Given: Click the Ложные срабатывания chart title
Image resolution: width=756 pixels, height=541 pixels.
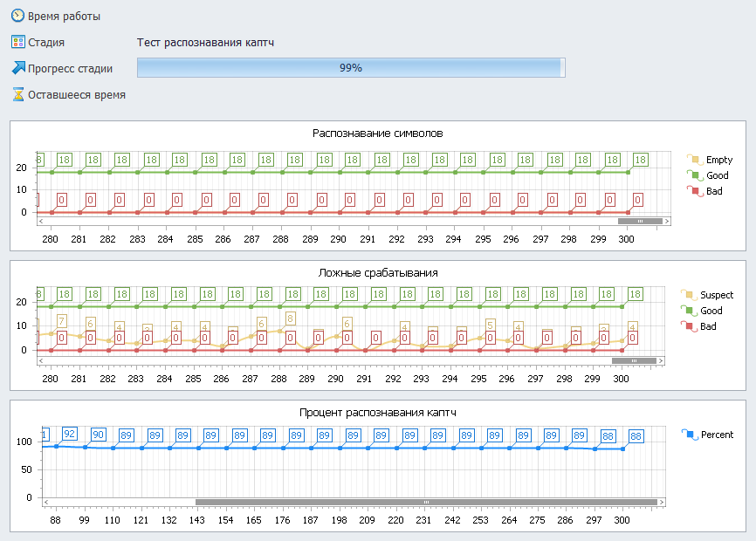Looking at the screenshot, I should point(378,272).
